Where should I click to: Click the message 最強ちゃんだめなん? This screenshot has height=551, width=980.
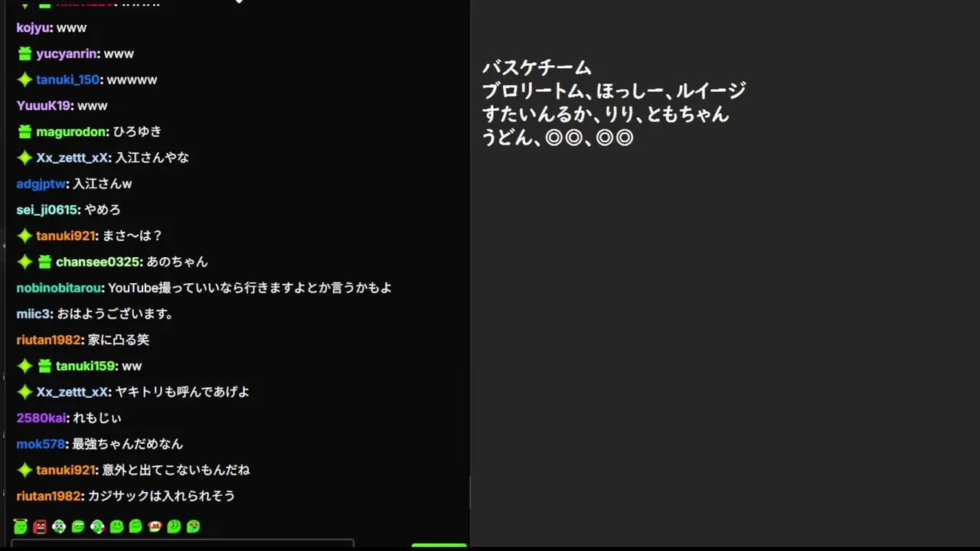click(x=127, y=444)
